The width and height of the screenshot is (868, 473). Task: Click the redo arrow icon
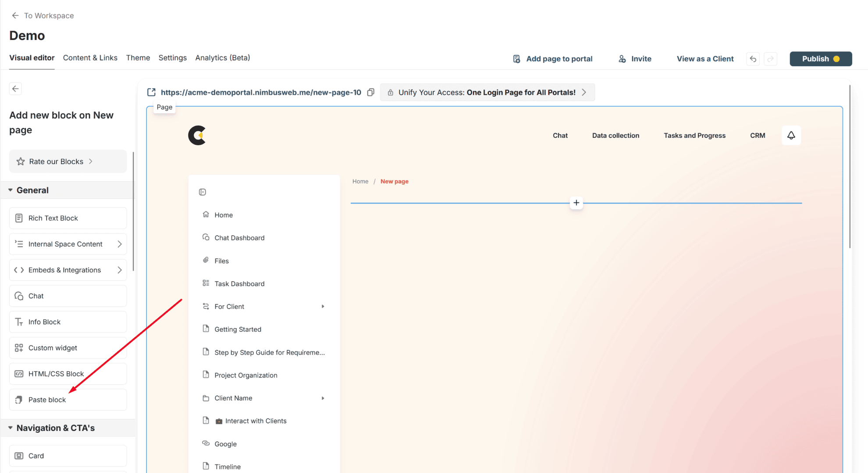click(x=770, y=59)
